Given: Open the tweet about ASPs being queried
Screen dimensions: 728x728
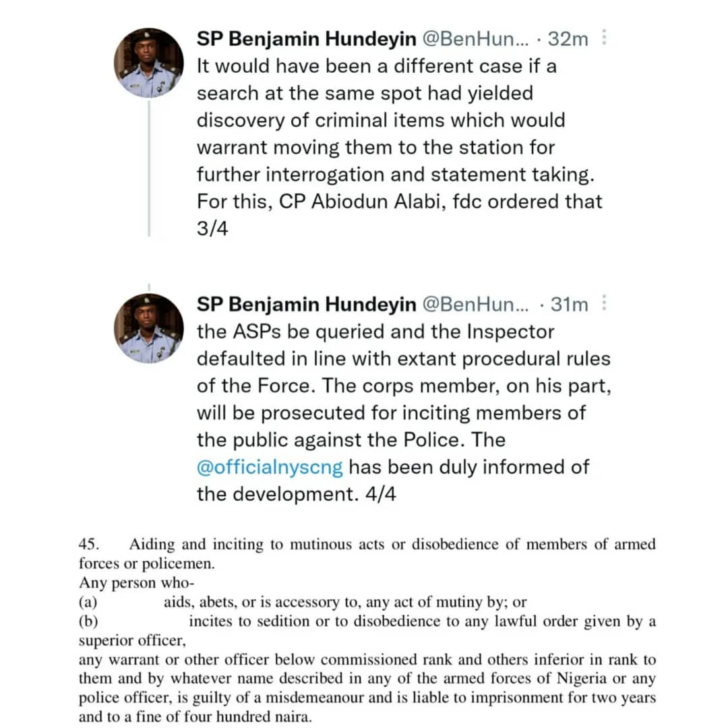Looking at the screenshot, I should 404,413.
